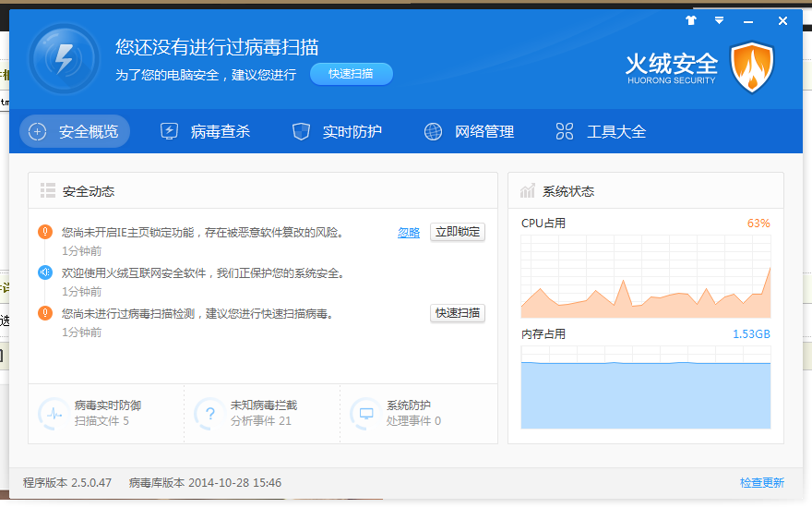Click the shield icon of 实时防护
Viewport: 812px width, 508px height.
302,132
